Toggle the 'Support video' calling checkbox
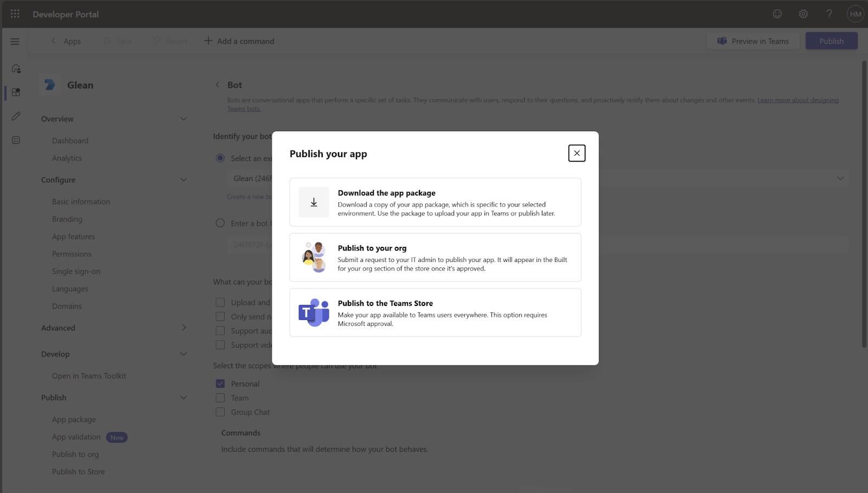This screenshot has width=868, height=493. 220,345
